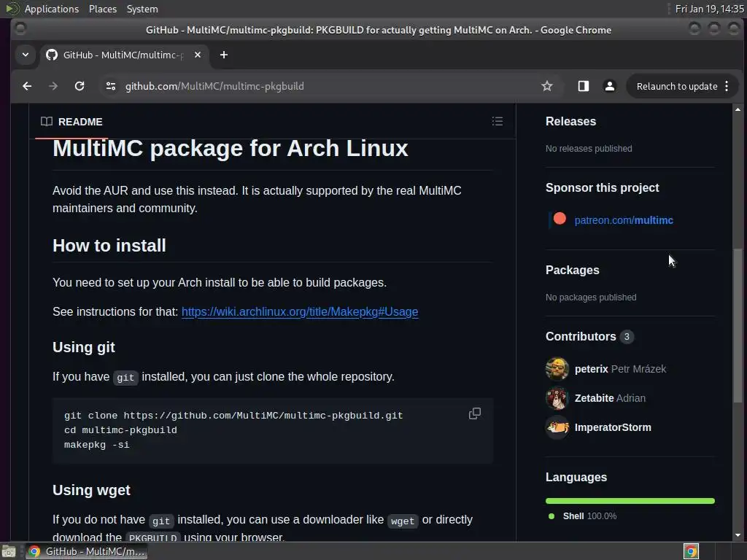The image size is (747, 560).
Task: Switch to GitHub - MultiMC browser tab
Action: (x=124, y=55)
